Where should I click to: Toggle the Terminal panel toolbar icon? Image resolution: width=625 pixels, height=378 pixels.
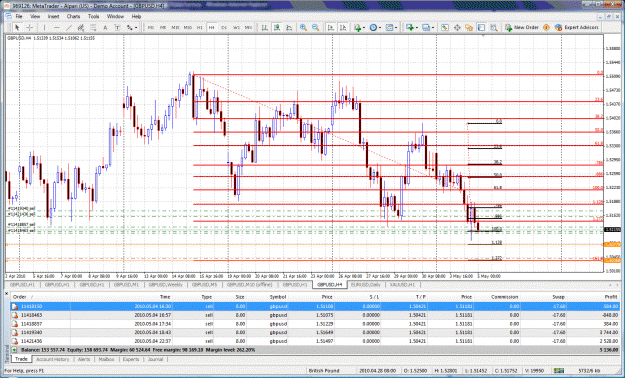[482, 28]
